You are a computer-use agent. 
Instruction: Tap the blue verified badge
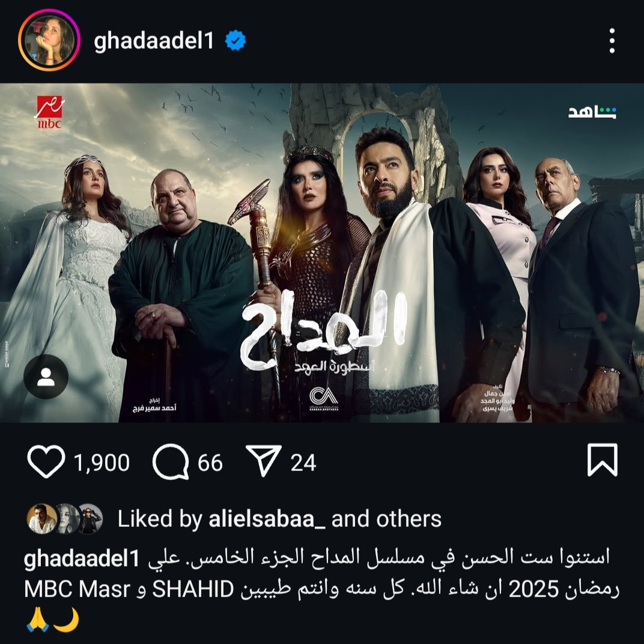235,40
